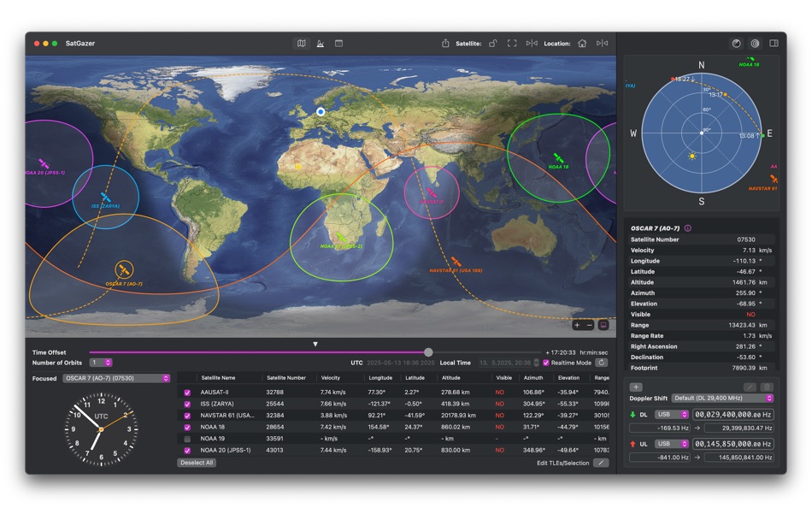Change the UL mode USB dropdown
Image resolution: width=812 pixels, height=508 pixels.
pos(672,444)
